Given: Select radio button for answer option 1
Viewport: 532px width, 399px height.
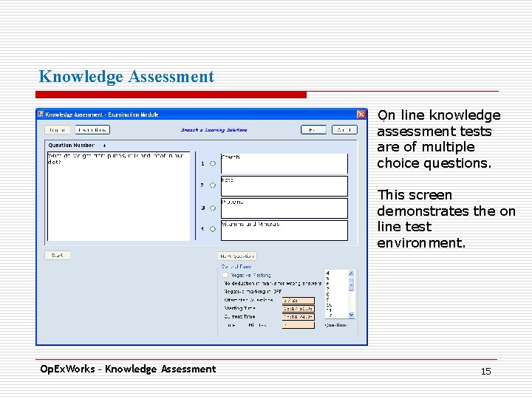Looking at the screenshot, I should (213, 163).
